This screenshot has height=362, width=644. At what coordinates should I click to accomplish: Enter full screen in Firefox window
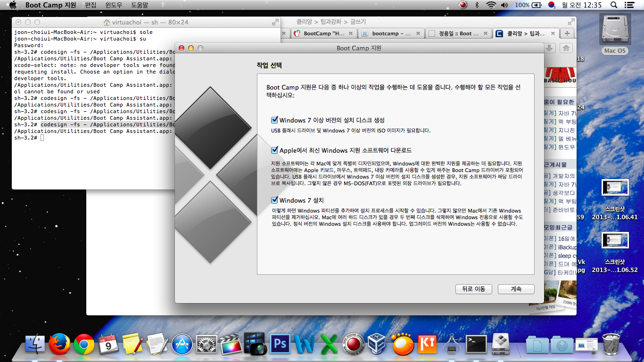pyautogui.click(x=571, y=22)
